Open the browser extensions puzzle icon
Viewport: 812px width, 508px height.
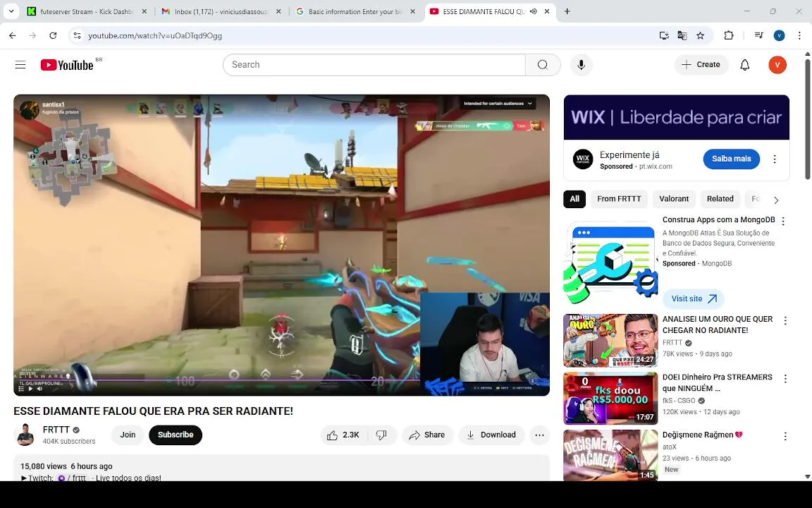729,35
